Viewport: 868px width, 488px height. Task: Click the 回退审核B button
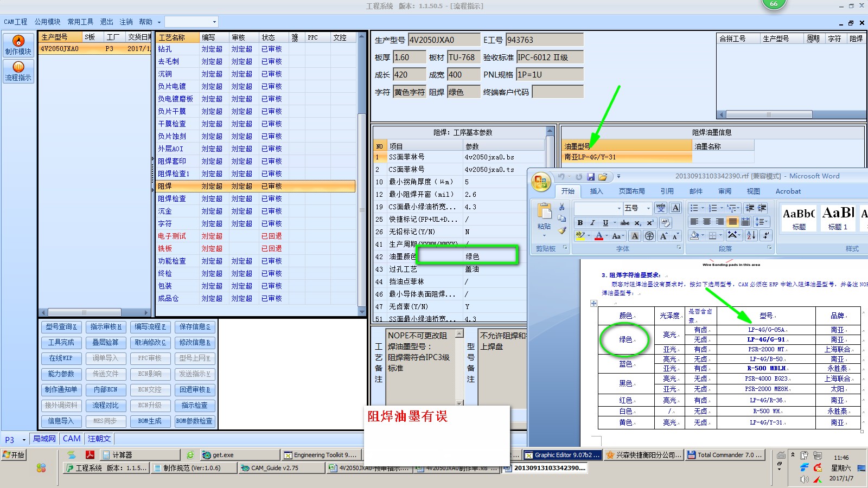(x=195, y=390)
